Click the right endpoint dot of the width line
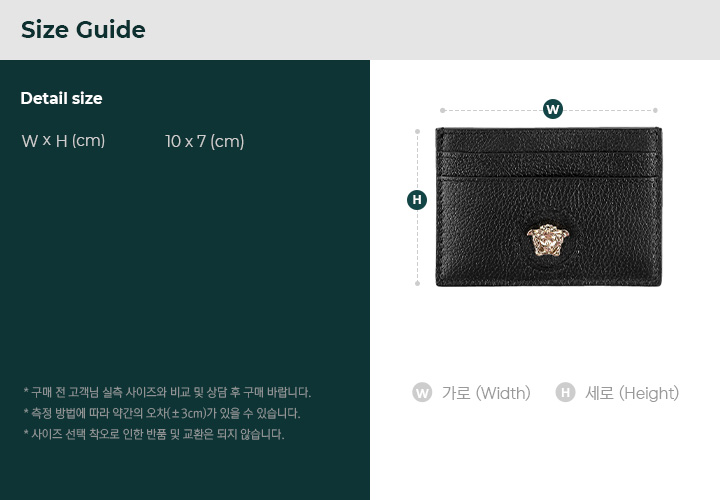The image size is (720, 500). coord(655,110)
